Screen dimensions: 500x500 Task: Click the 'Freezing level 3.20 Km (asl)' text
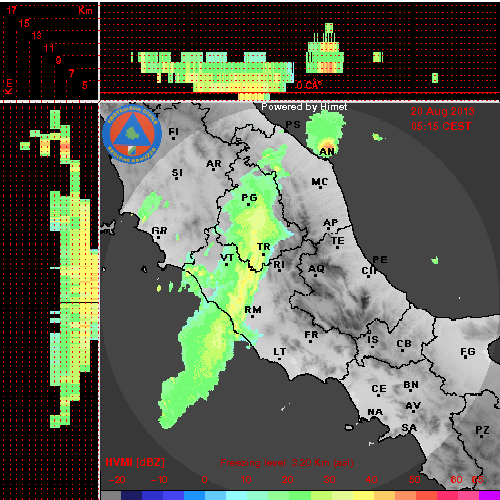[287, 463]
